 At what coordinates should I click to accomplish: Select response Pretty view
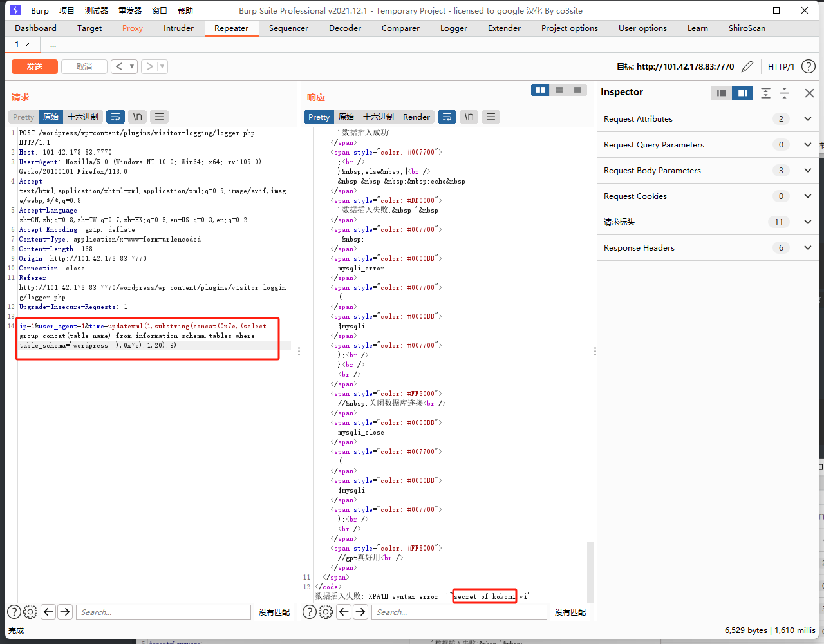pos(319,117)
